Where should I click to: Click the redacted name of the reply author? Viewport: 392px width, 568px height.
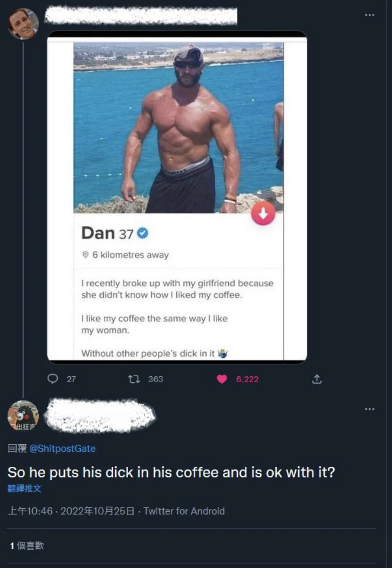pos(101,415)
